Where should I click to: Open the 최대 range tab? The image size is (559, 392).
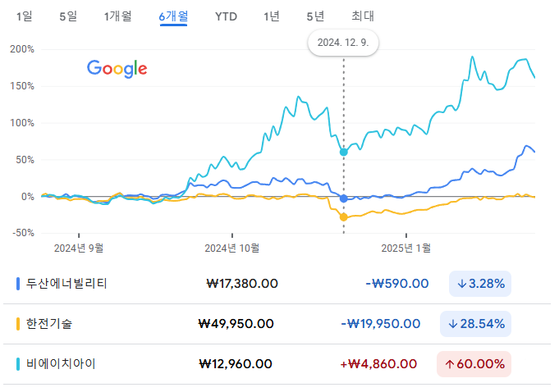tap(363, 16)
